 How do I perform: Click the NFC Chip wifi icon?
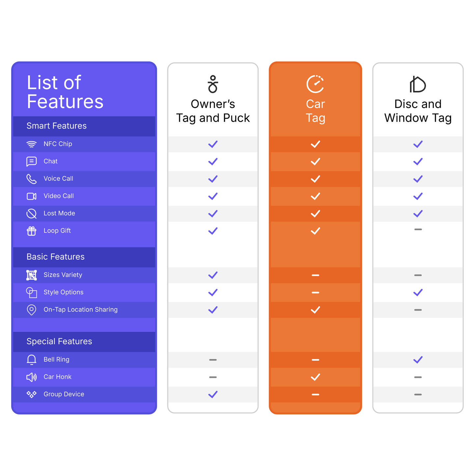tap(32, 144)
